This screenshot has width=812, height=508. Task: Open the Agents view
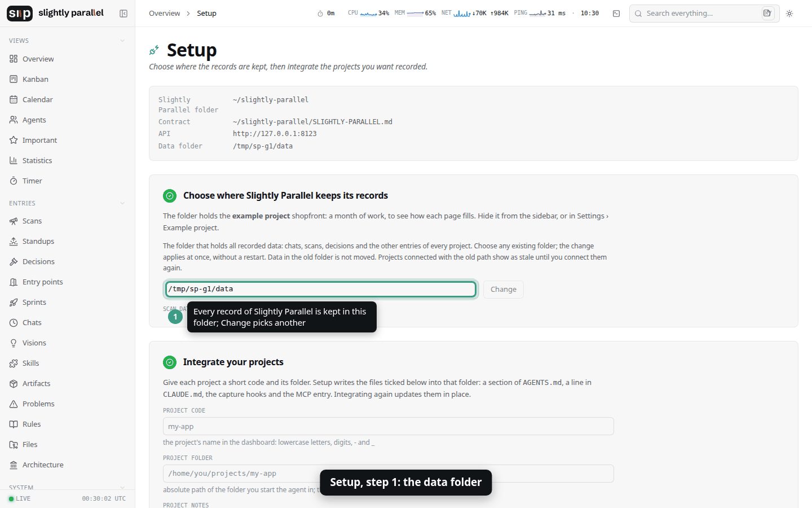[68, 120]
